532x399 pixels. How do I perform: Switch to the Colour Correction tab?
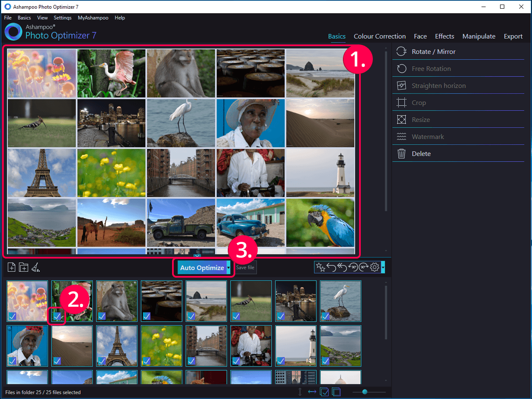pyautogui.click(x=379, y=37)
